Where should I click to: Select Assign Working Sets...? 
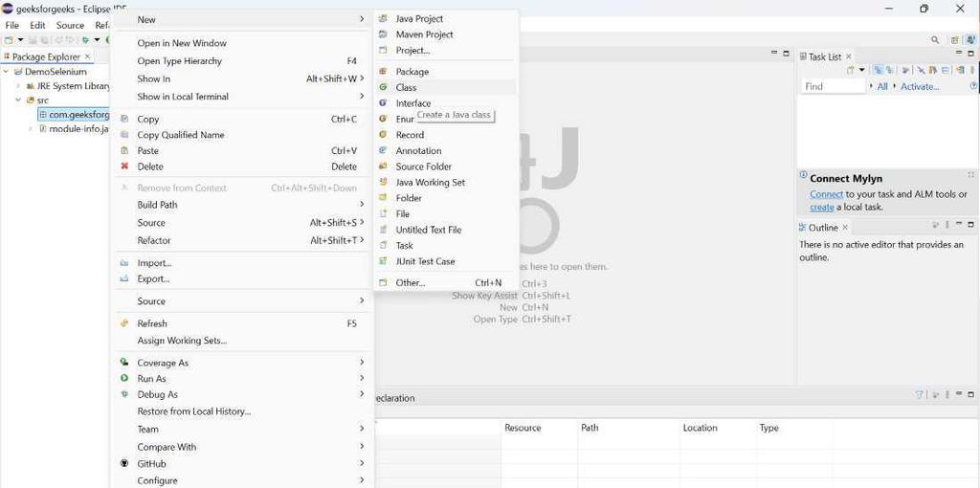pyautogui.click(x=182, y=341)
